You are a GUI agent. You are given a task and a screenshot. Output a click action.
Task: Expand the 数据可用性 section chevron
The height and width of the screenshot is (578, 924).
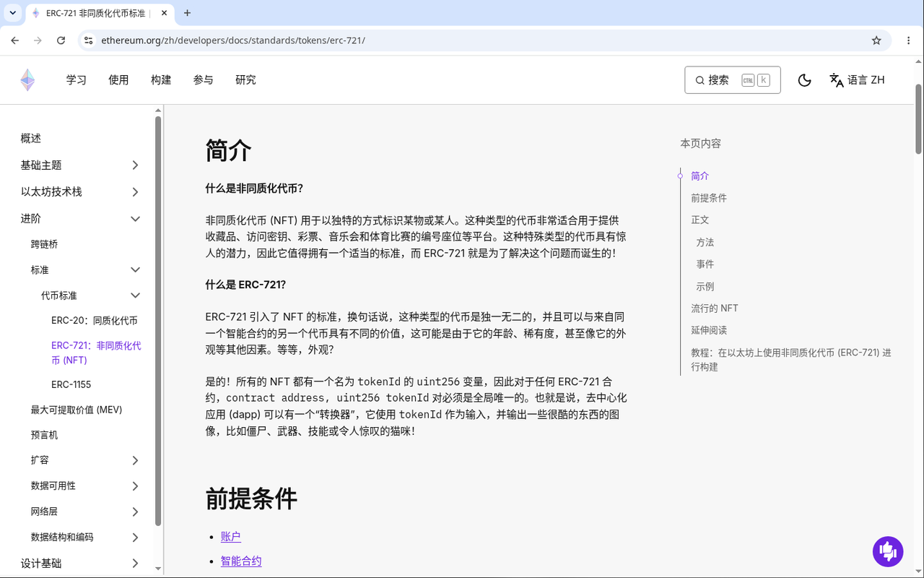[x=135, y=486]
